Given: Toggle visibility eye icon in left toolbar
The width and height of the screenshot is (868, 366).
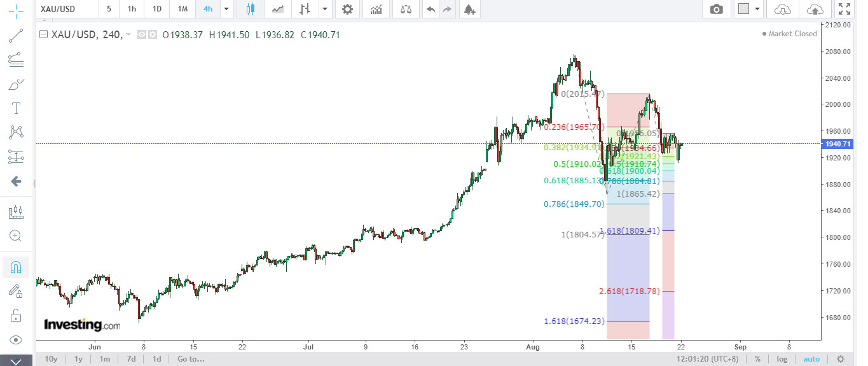Looking at the screenshot, I should point(16,339).
